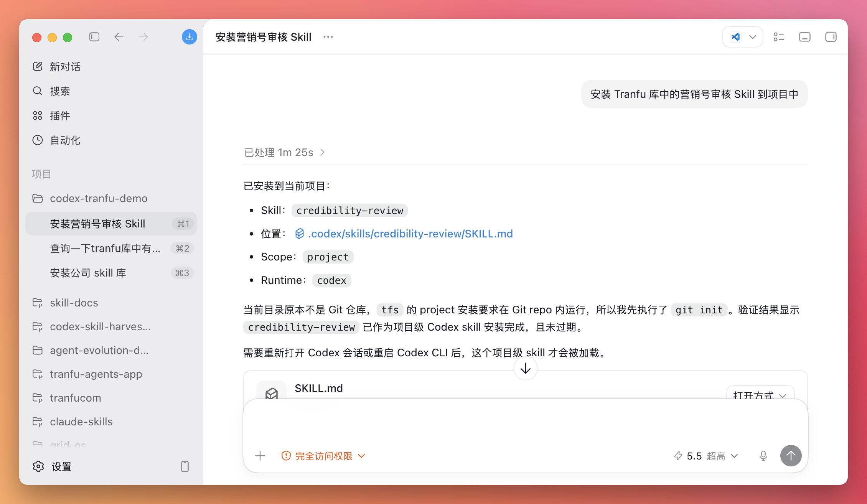
Task: Click the tranfucom folder icon
Action: tap(38, 398)
